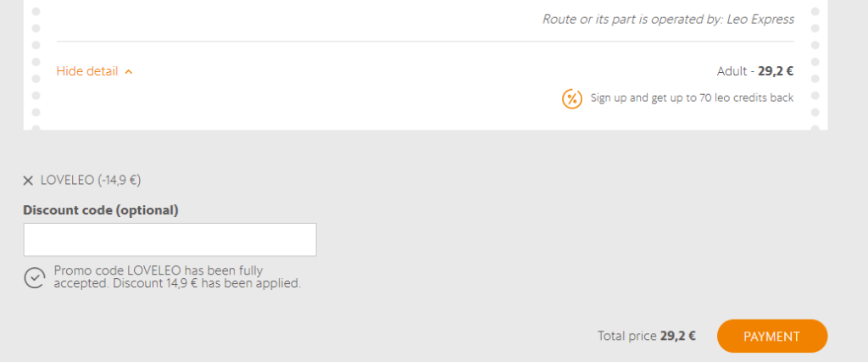Click the promo accepted checkmark icon
This screenshot has width=868, height=362.
pyautogui.click(x=34, y=278)
